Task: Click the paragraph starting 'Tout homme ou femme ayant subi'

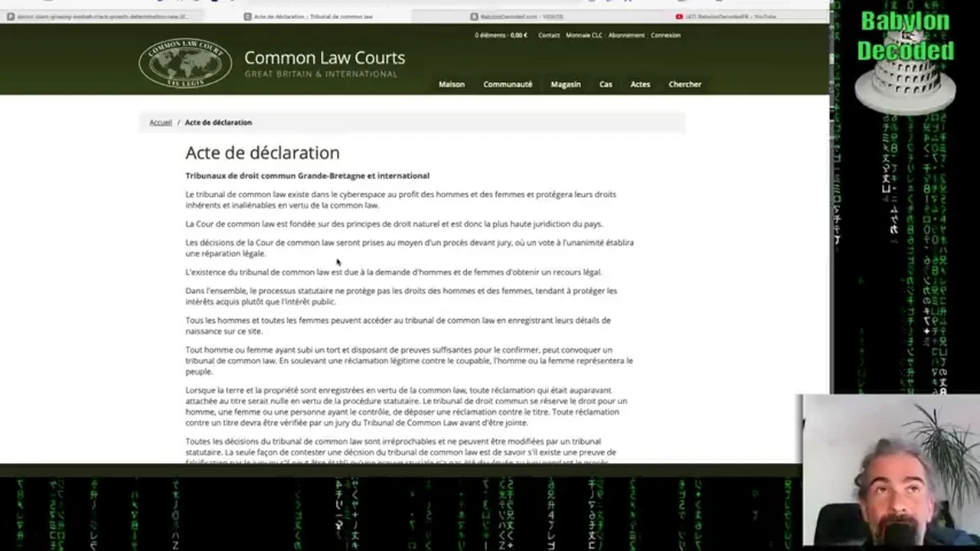Action: [x=409, y=360]
